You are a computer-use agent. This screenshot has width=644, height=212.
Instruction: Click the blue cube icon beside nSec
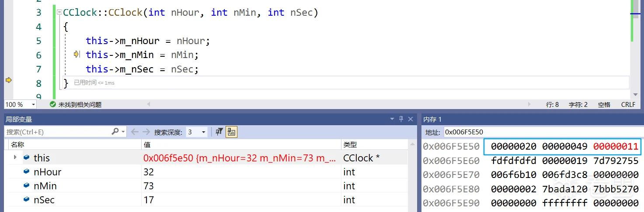(x=27, y=199)
